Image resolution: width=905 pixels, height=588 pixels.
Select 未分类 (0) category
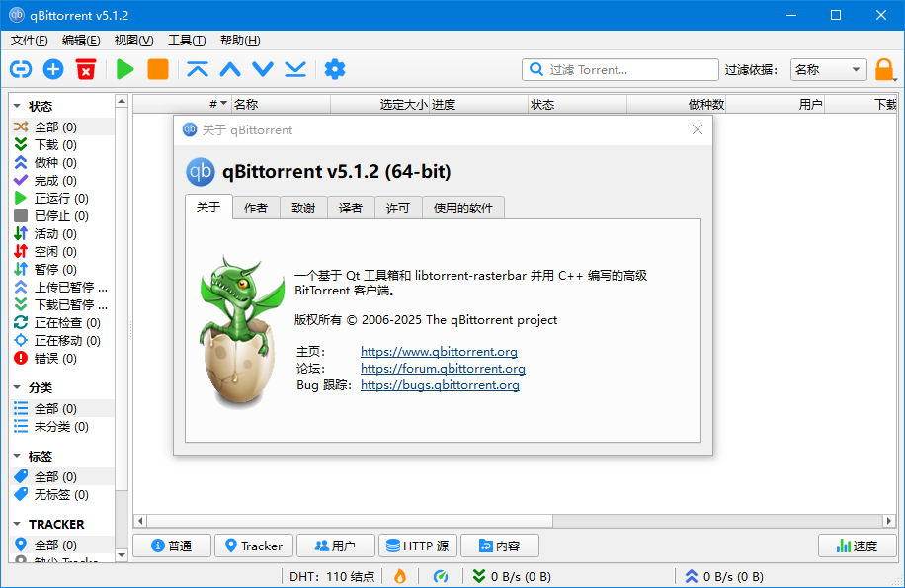[x=62, y=427]
